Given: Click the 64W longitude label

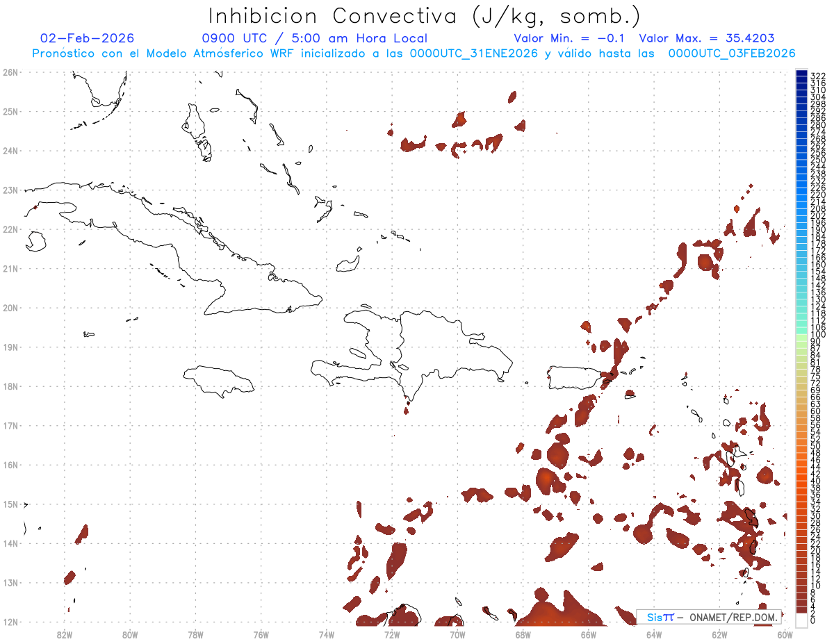Looking at the screenshot, I should [654, 634].
